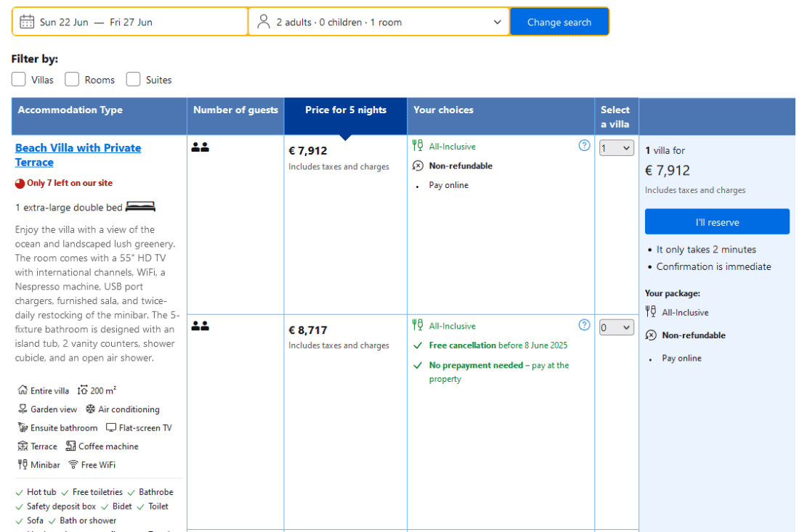
Task: Click the extra-large double bed icon
Action: tap(140, 208)
